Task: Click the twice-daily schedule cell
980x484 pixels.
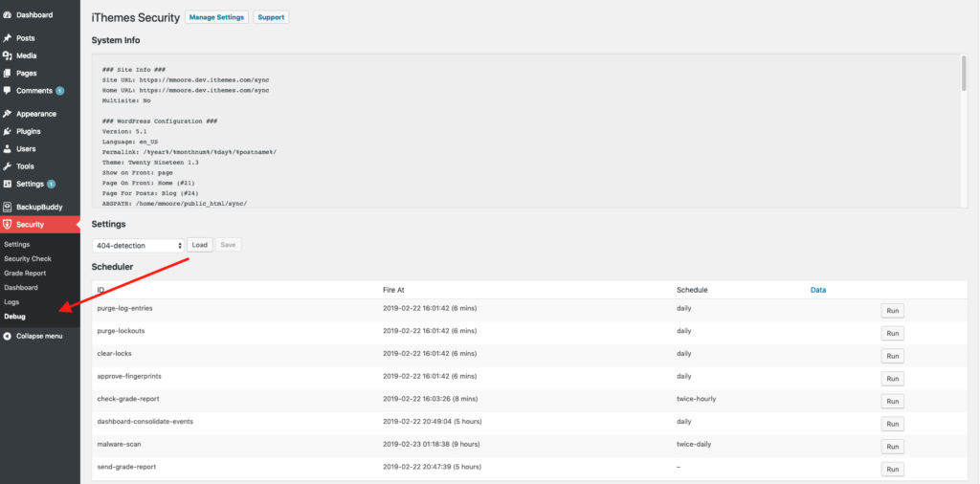Action: pyautogui.click(x=694, y=444)
